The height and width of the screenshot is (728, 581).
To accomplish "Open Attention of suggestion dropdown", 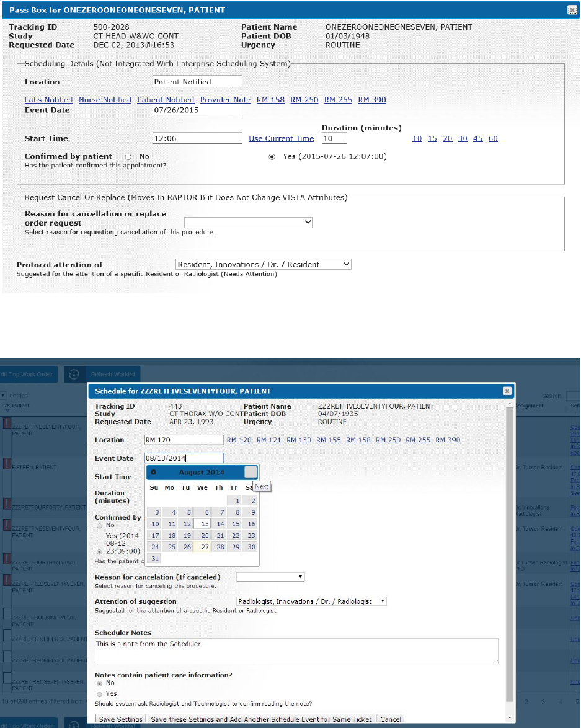I will pyautogui.click(x=311, y=601).
